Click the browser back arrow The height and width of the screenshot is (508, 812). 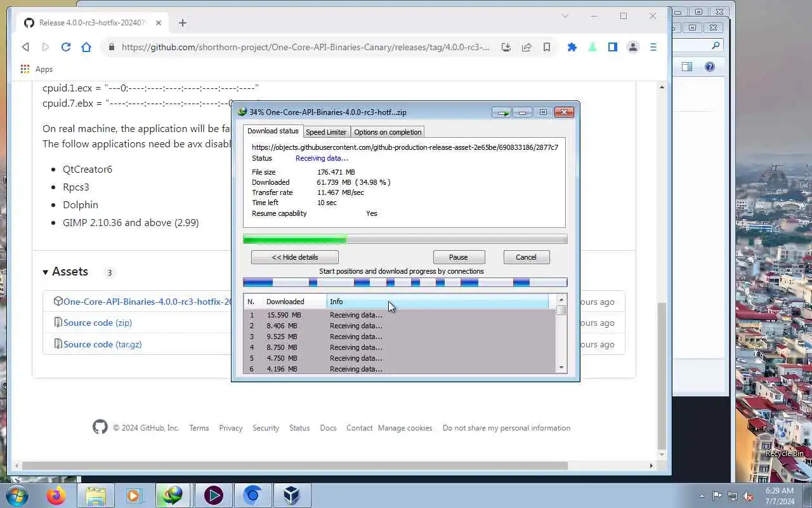[x=25, y=47]
